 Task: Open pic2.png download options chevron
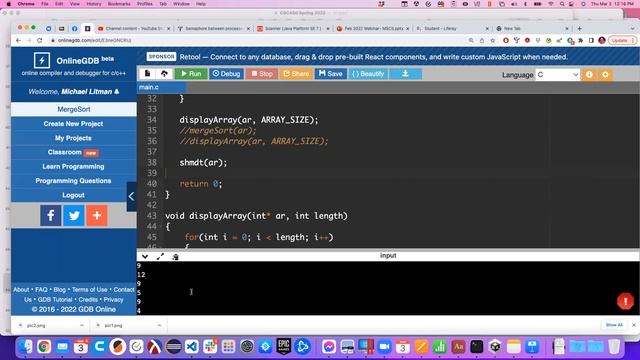[82, 325]
